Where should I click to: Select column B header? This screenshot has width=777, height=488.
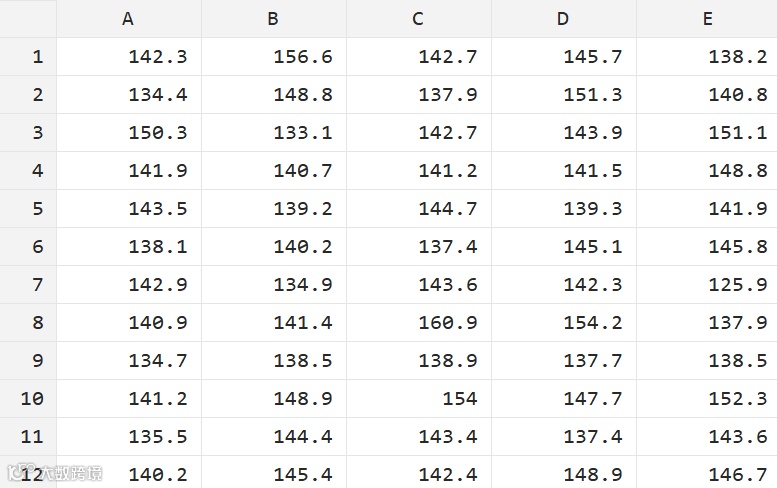pos(273,19)
